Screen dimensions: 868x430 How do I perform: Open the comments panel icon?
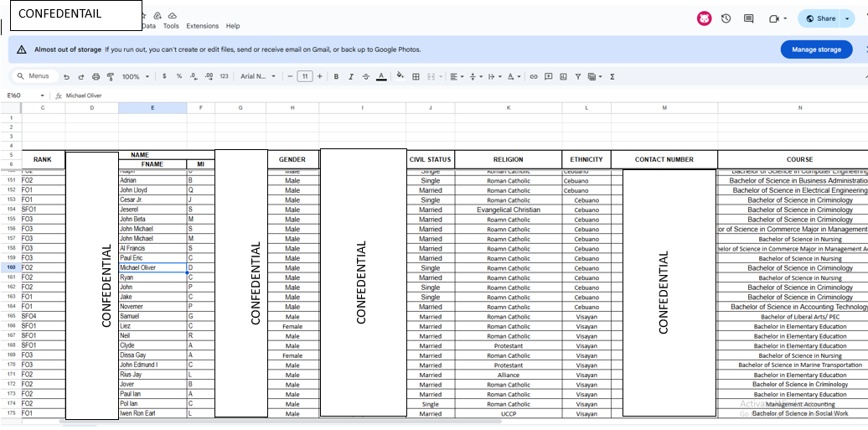(x=748, y=18)
